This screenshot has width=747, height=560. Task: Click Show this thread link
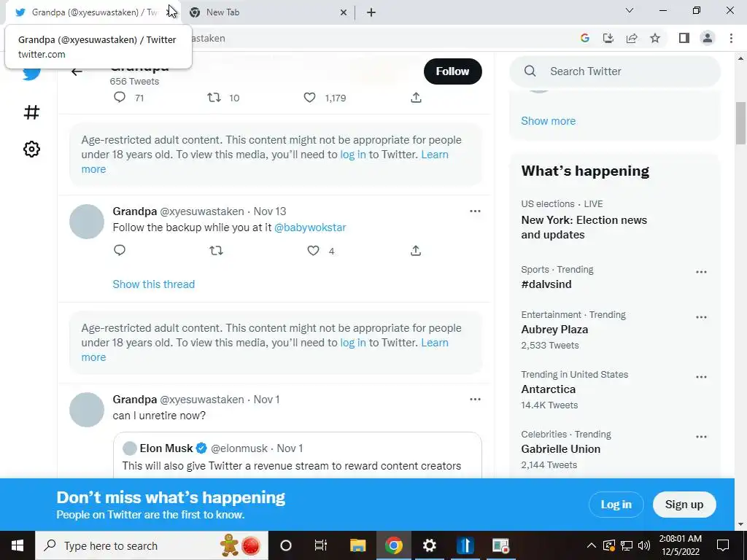click(x=153, y=284)
